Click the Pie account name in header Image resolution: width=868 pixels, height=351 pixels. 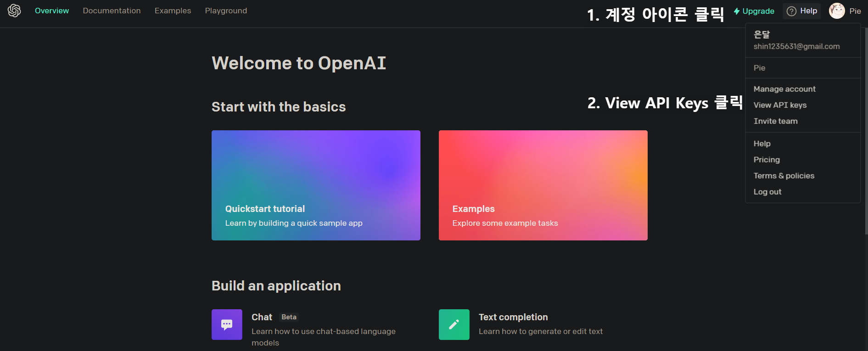855,11
